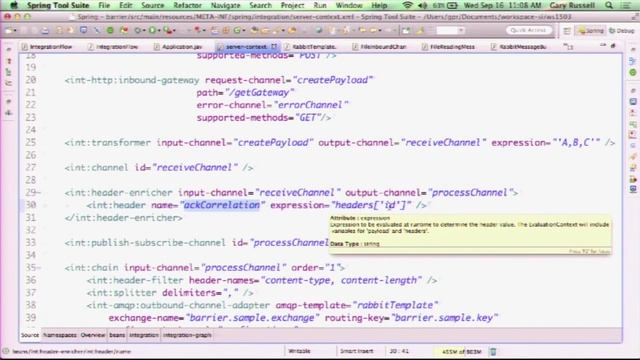Expand the Debug launch dropdown arrow

144,31
